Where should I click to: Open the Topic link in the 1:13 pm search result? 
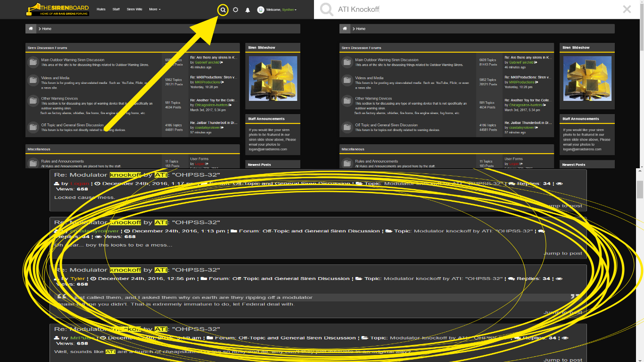coord(473,231)
